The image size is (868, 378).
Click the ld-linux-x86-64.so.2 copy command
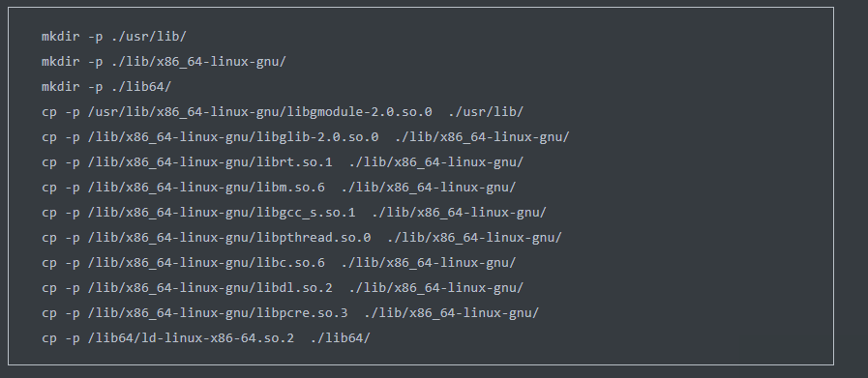point(206,338)
